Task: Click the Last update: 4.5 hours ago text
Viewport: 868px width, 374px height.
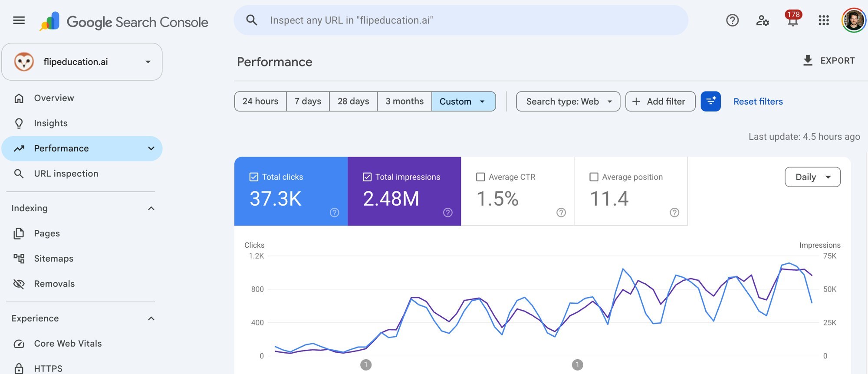Action: tap(804, 137)
